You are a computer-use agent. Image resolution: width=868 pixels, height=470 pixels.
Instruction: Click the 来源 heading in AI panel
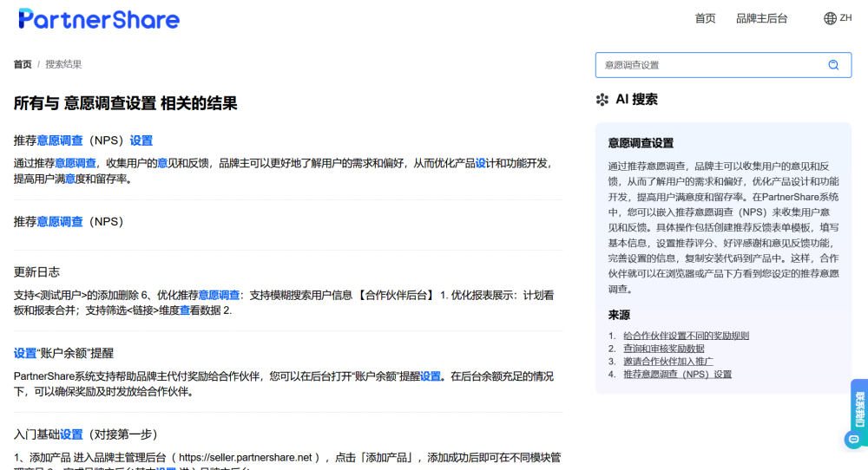pos(619,315)
